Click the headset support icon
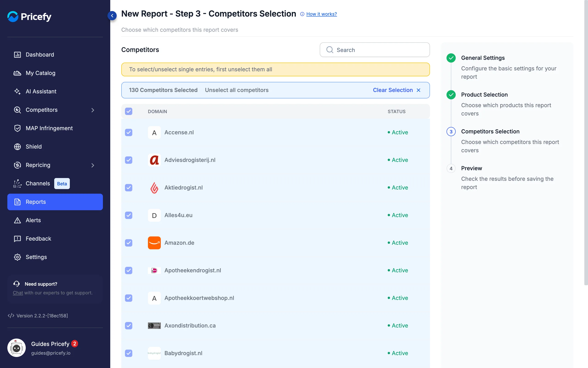This screenshot has height=368, width=588. 17,284
